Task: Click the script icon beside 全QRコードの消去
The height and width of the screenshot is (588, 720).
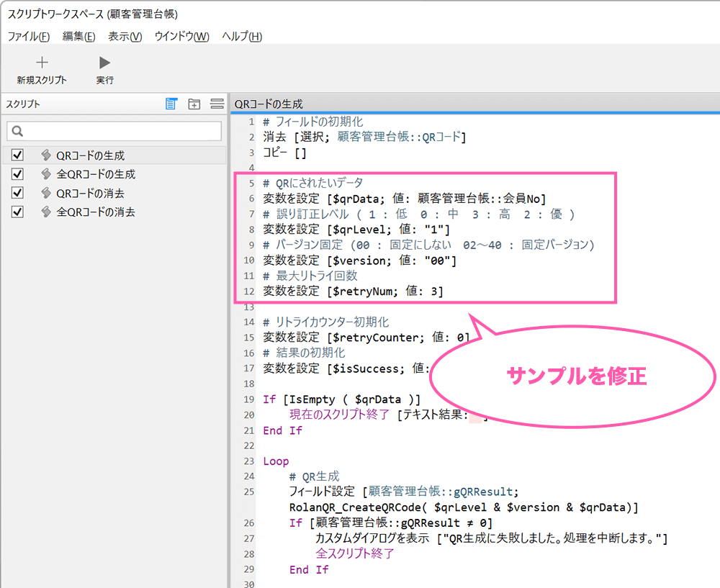Action: [45, 211]
